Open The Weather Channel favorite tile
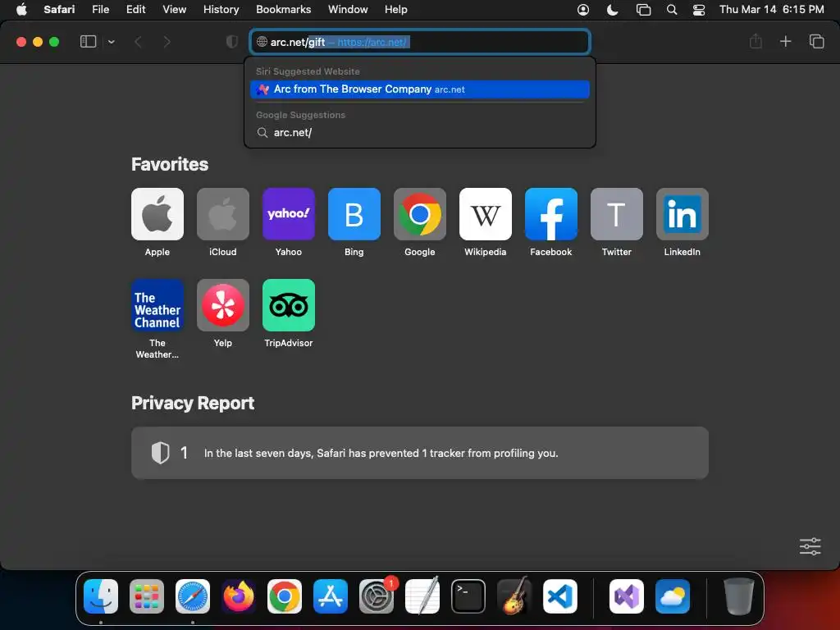 157,305
